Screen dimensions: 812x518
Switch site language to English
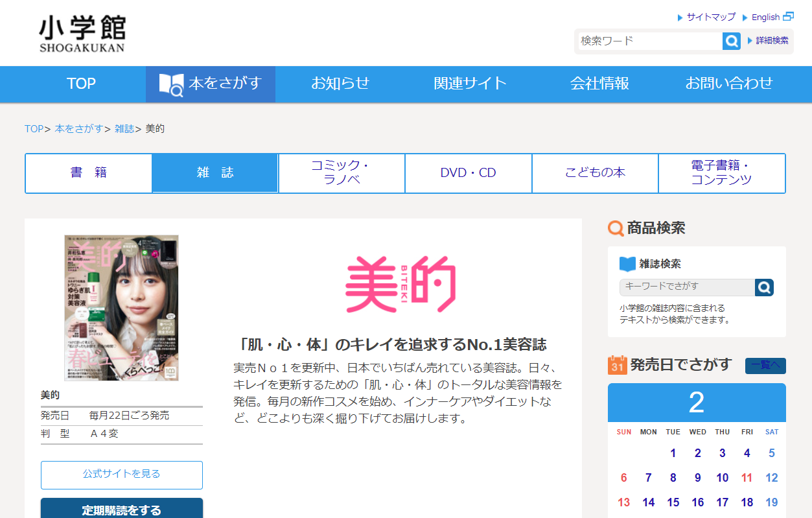point(765,18)
